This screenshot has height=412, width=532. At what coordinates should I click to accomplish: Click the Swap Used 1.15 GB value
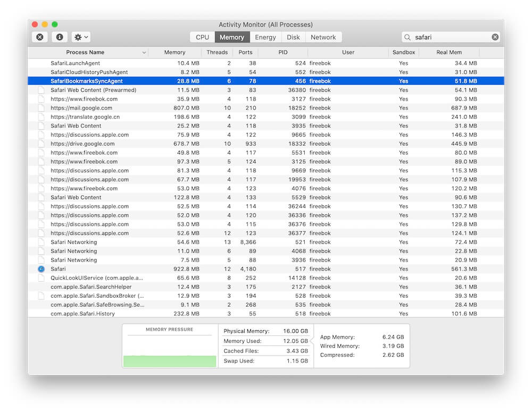point(297,361)
